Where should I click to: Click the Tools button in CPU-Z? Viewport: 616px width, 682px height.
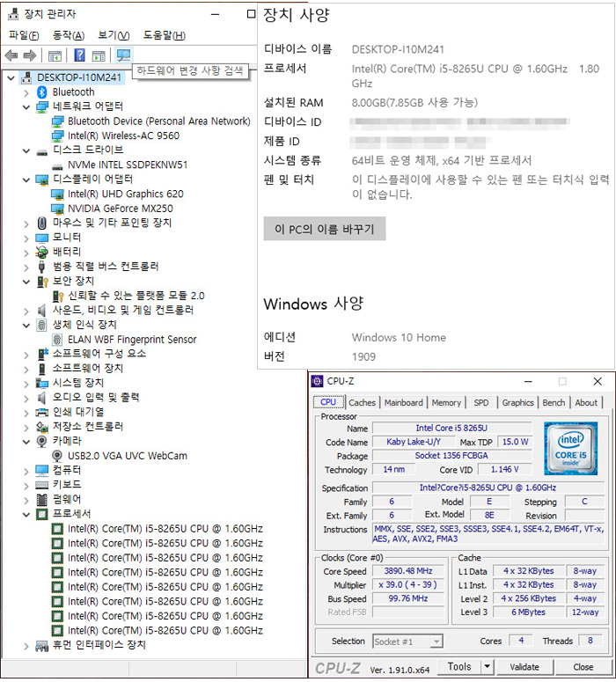click(459, 666)
